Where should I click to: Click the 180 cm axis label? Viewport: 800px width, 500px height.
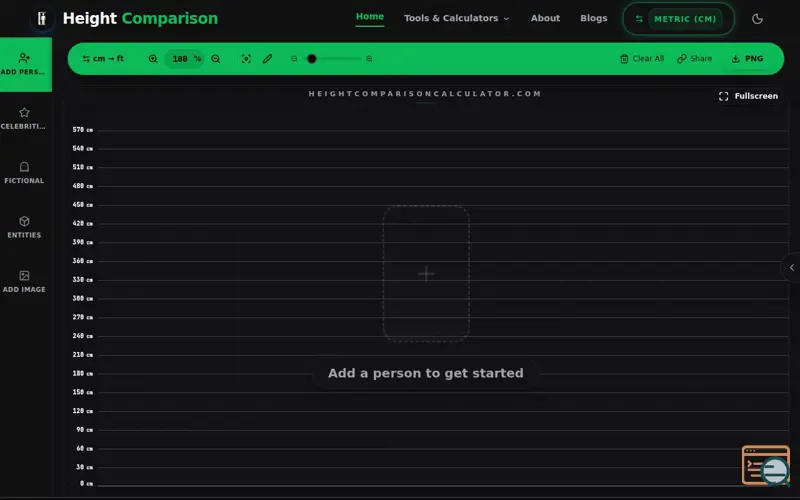[83, 373]
